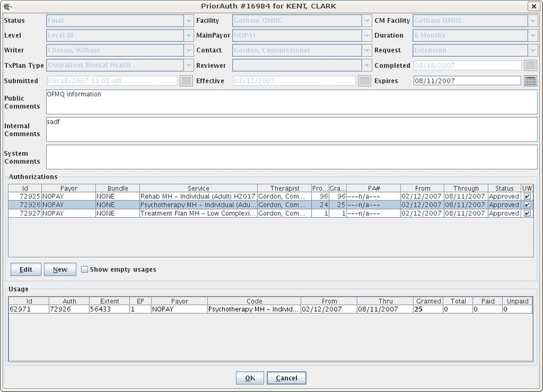Screen dimensions: 543x392
Task: Open the Expires date calendar picker
Action: [530, 80]
